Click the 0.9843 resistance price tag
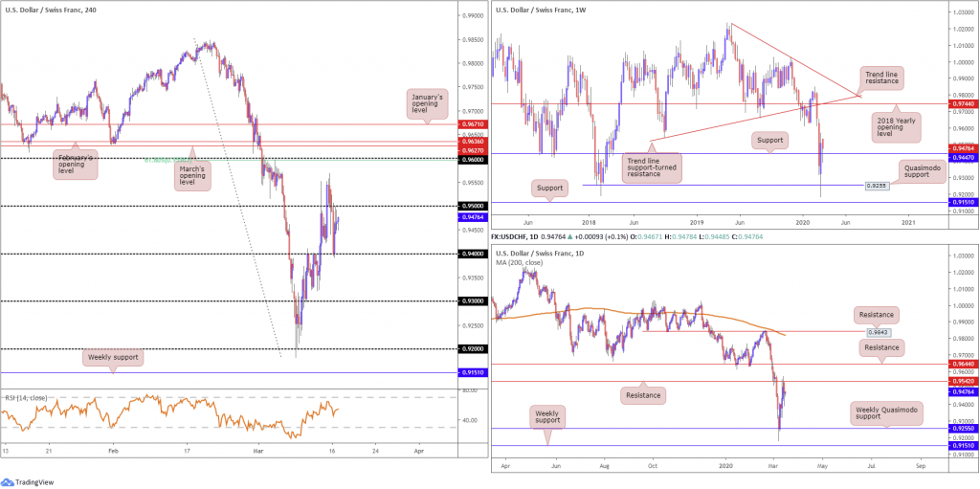980x489 pixels. 879,332
